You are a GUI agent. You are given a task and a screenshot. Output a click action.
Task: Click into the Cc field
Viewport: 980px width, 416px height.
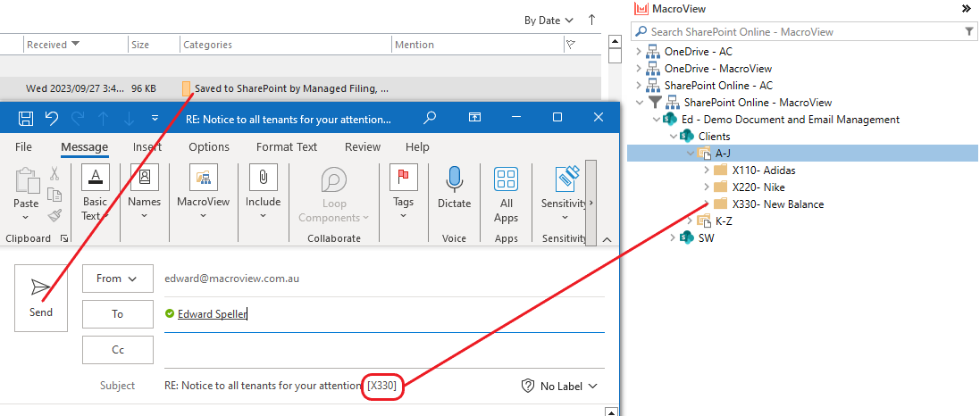coord(384,350)
